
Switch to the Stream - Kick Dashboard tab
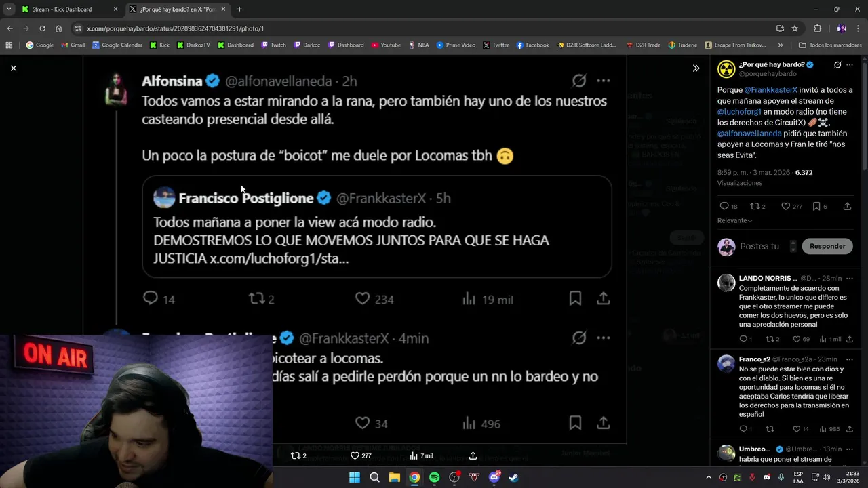62,9
